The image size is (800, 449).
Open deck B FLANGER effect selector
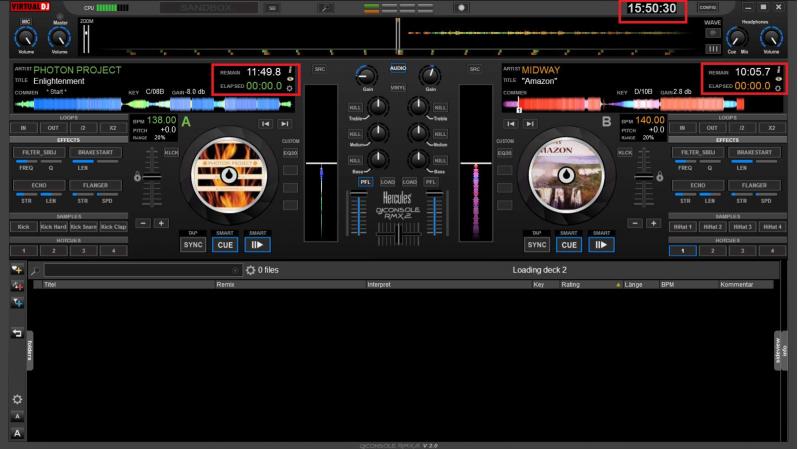click(754, 185)
